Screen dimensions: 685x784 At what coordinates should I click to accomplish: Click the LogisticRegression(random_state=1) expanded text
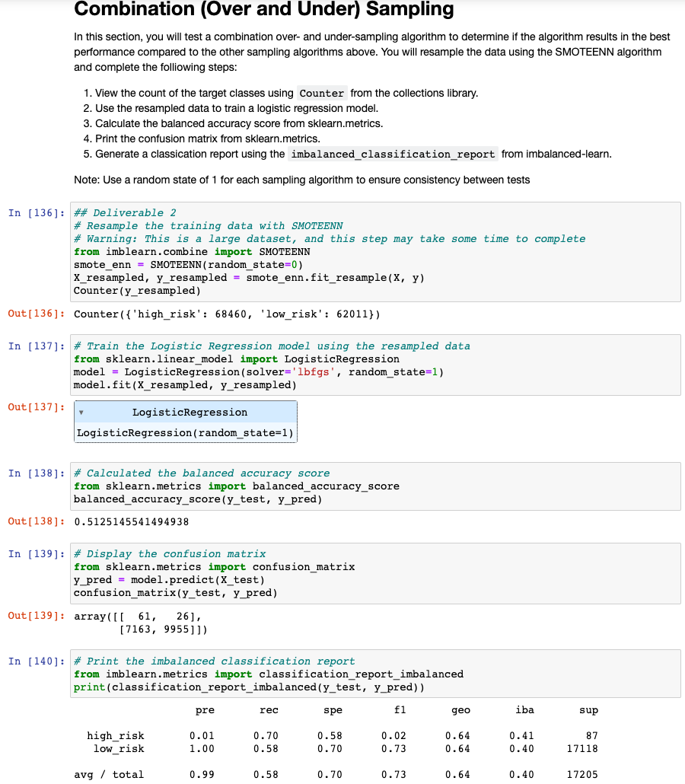(185, 432)
